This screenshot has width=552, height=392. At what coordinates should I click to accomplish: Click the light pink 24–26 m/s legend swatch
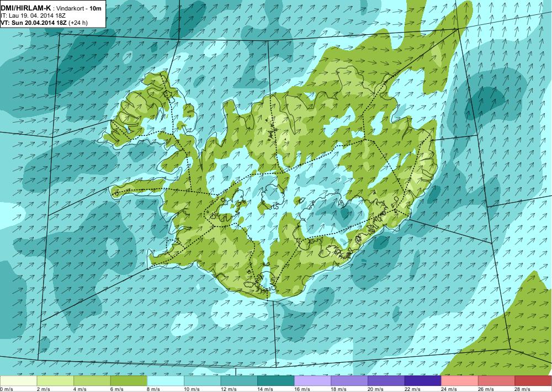point(460,381)
